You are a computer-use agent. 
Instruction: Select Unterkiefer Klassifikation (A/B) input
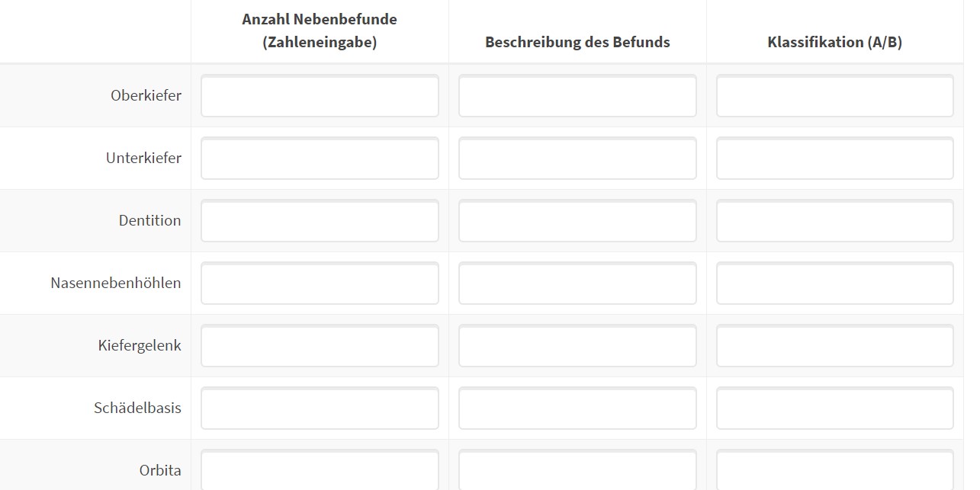834,159
